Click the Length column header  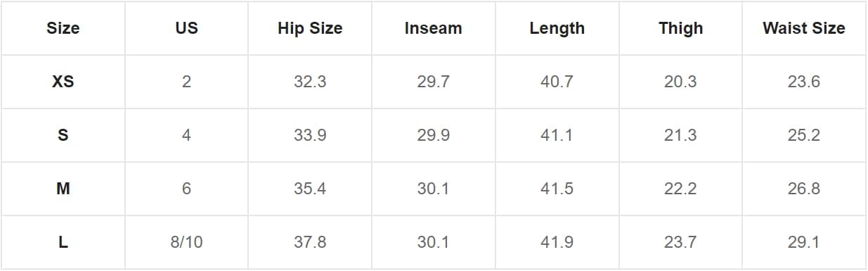click(557, 28)
